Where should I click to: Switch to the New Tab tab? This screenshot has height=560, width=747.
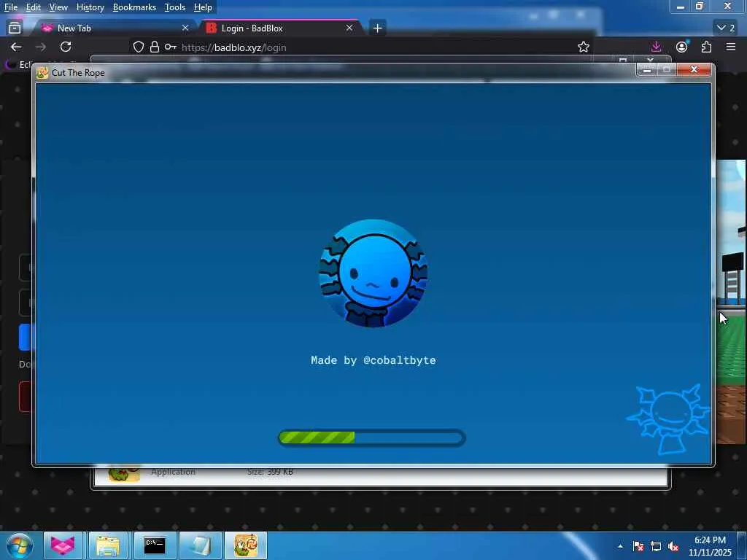(x=115, y=28)
